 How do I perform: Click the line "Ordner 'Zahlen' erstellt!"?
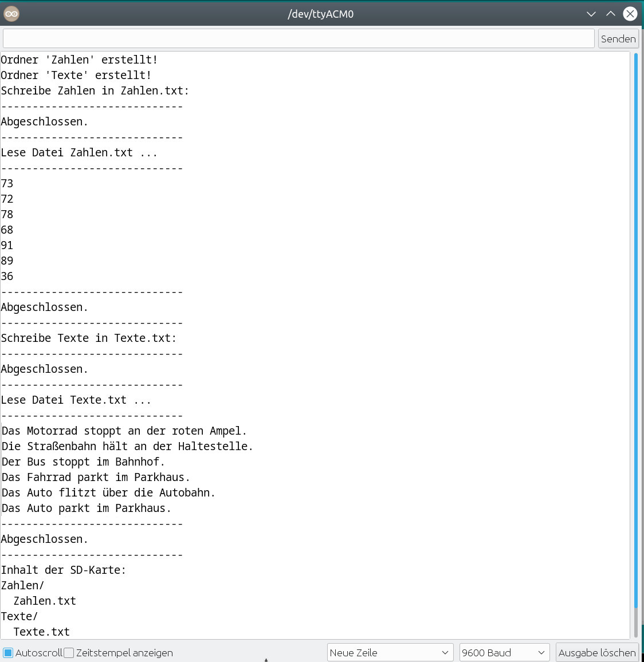[79, 60]
